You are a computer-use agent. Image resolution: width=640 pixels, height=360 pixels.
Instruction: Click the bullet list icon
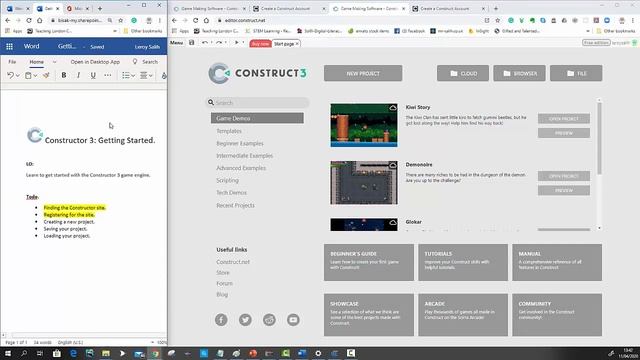tap(126, 75)
